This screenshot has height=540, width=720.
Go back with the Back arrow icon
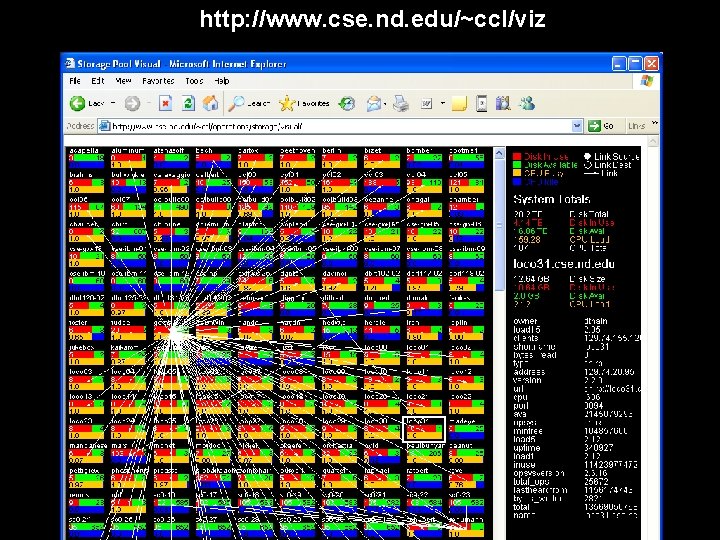77,103
